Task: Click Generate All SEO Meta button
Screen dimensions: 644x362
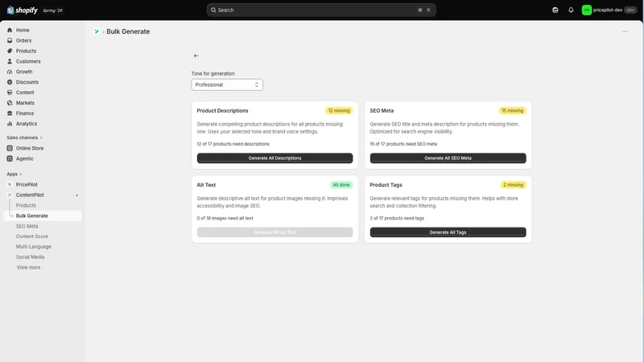Action: [x=448, y=158]
